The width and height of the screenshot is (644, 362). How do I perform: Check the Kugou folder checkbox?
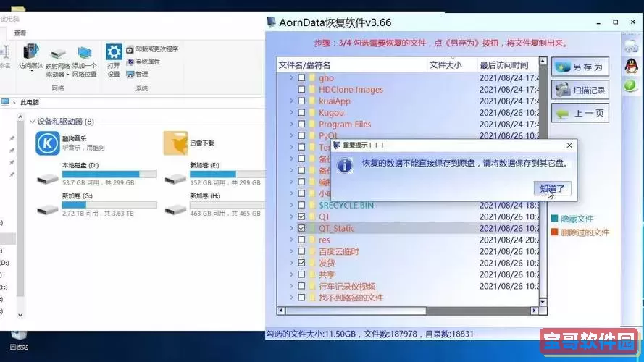[x=301, y=112]
